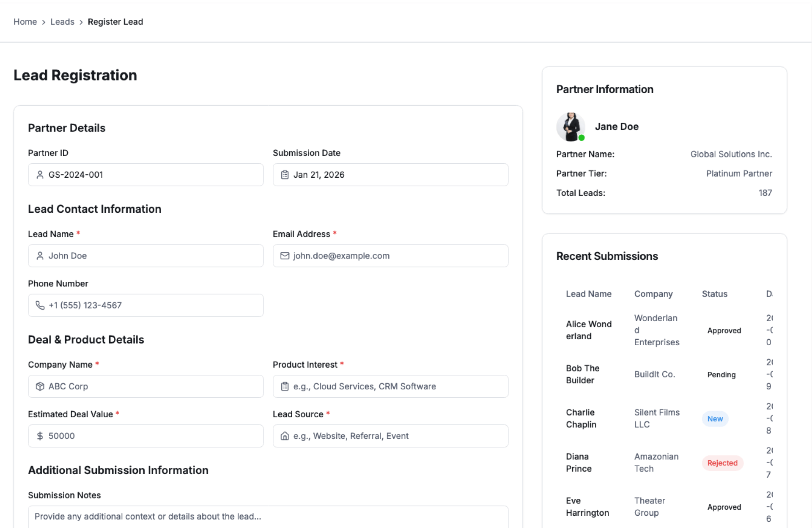The image size is (812, 528).
Task: Focus the Lead Name input field
Action: (152, 256)
